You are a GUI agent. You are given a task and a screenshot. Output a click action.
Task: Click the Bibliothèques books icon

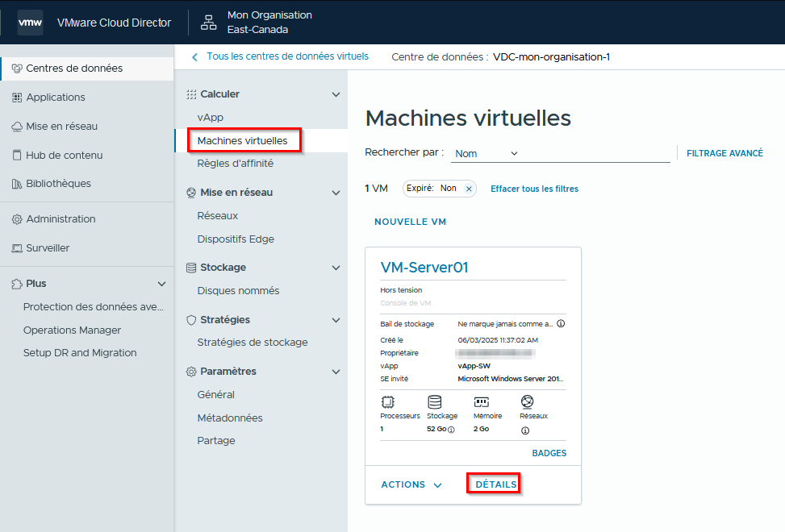pyautogui.click(x=17, y=184)
